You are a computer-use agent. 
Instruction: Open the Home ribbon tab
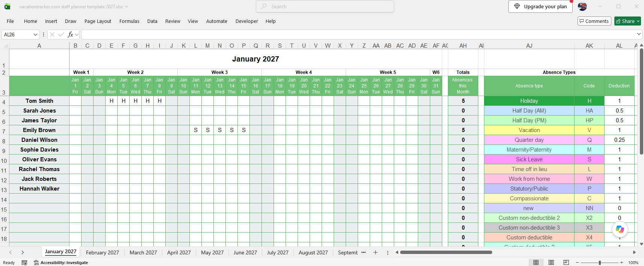pos(30,21)
